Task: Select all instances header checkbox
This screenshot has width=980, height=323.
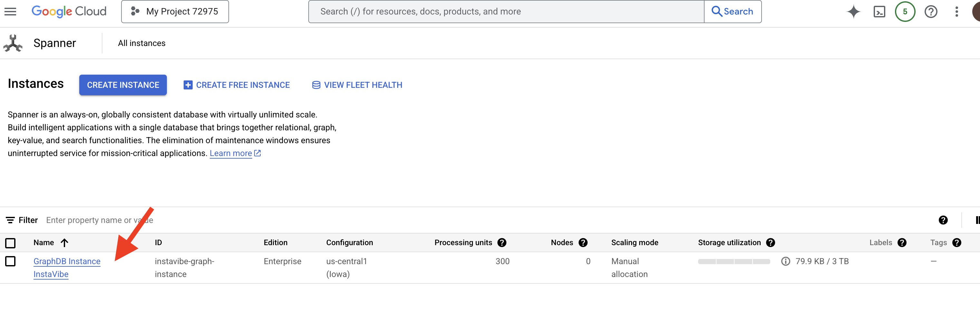Action: 10,243
